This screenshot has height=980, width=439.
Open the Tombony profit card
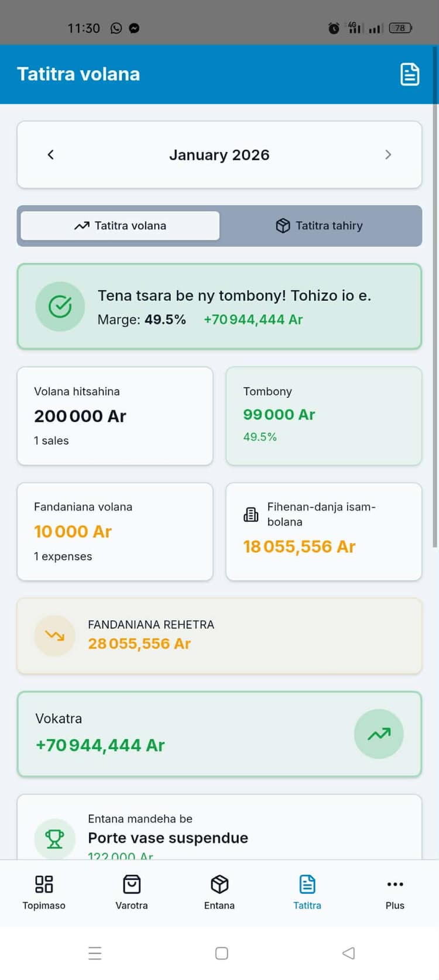324,416
